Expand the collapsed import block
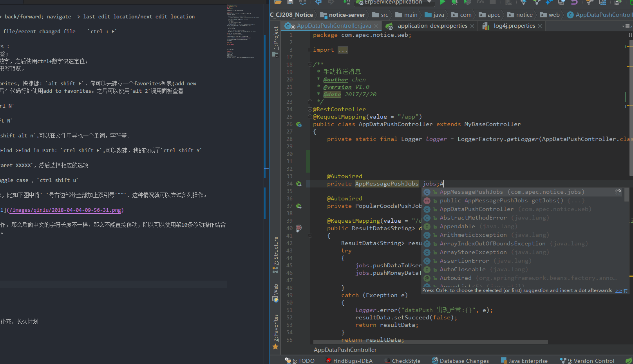 [x=310, y=50]
